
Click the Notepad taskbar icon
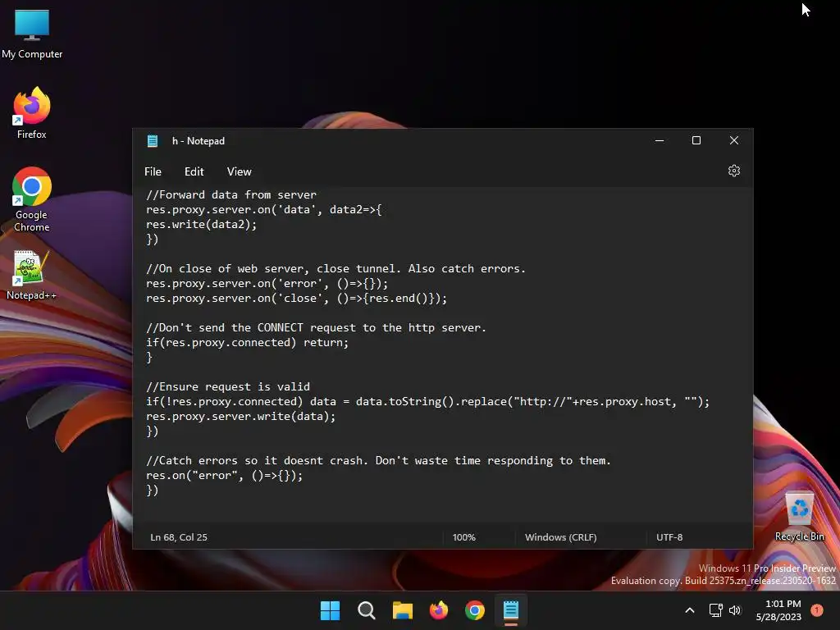tap(511, 610)
